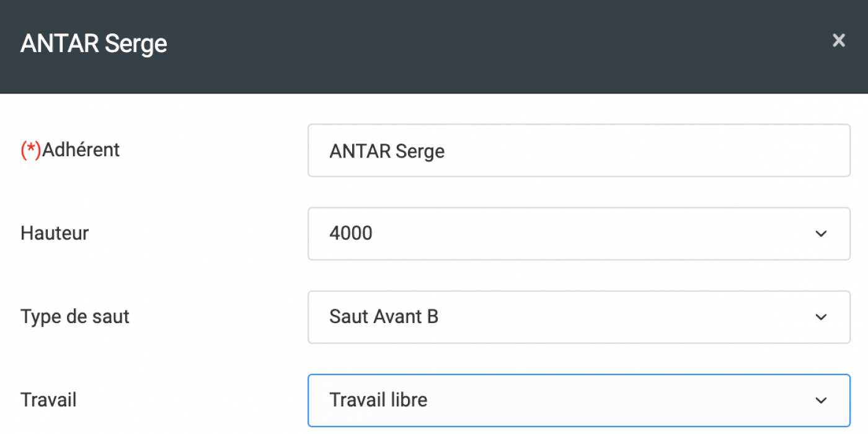Expand the Travail select box
Screen dimensions: 868x434
click(x=578, y=400)
